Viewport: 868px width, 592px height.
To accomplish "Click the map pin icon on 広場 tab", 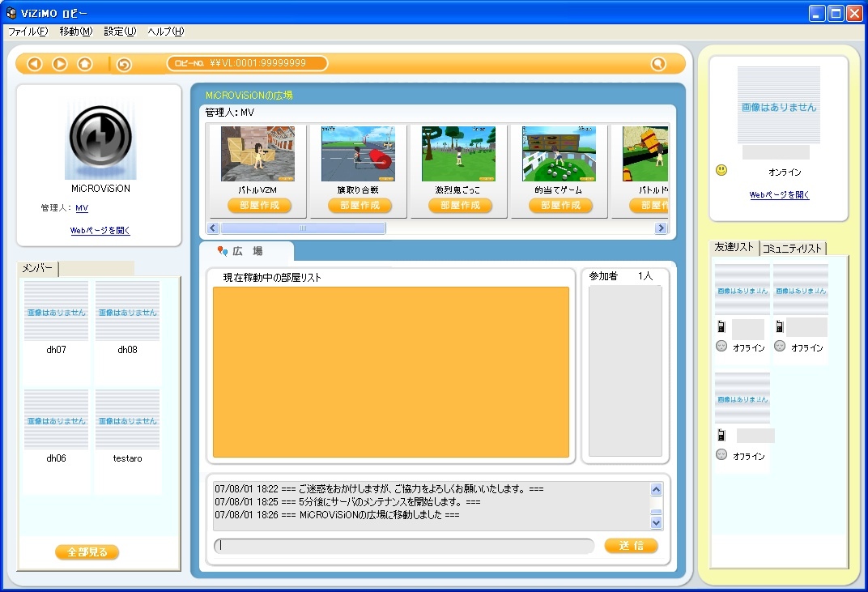I will [223, 252].
